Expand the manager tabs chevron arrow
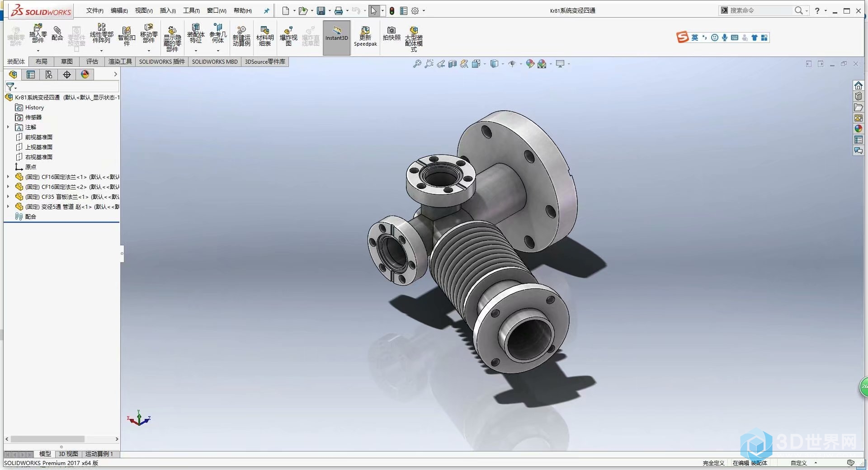Screen dimensions: 868x470 (x=115, y=74)
